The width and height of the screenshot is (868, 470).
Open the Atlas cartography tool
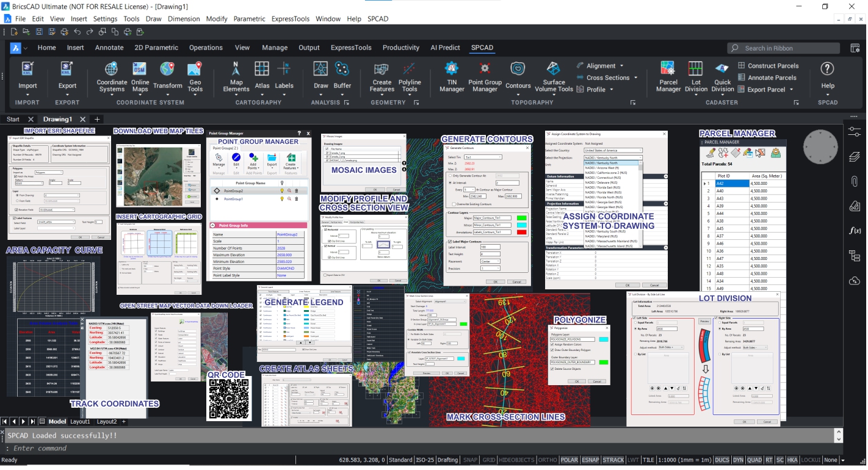tap(262, 76)
